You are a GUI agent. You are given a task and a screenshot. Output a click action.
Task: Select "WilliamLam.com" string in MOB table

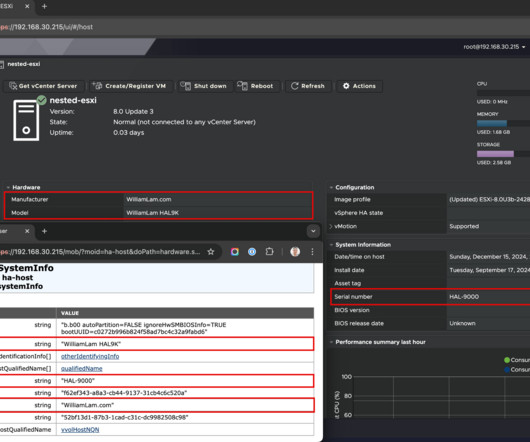(x=87, y=405)
